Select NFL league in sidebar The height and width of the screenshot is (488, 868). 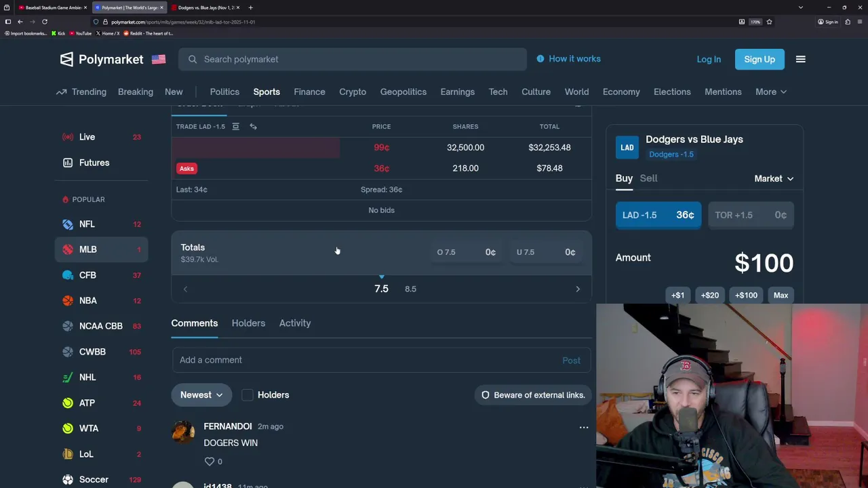101,224
